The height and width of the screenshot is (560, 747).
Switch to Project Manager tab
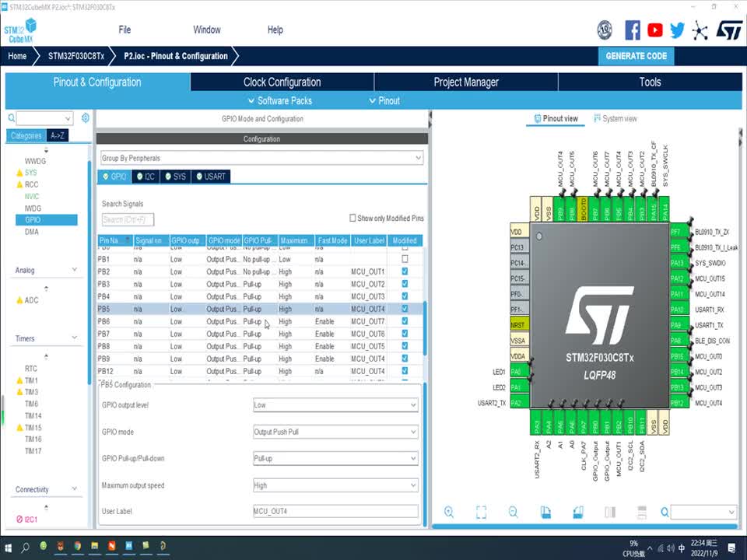pos(466,82)
